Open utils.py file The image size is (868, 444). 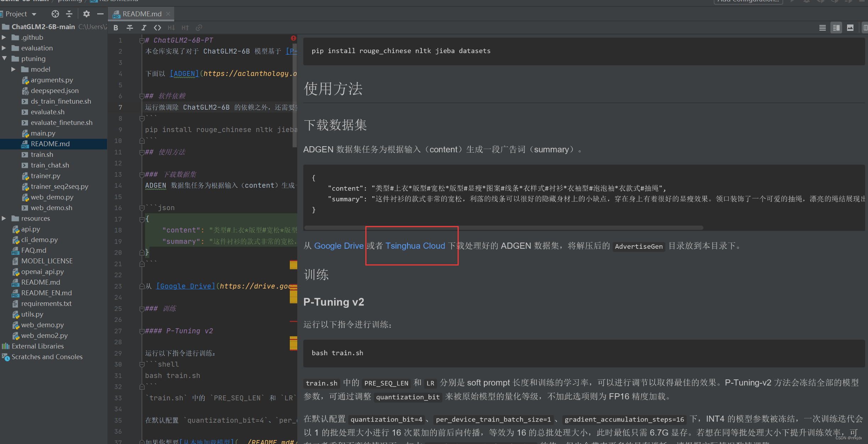point(32,314)
